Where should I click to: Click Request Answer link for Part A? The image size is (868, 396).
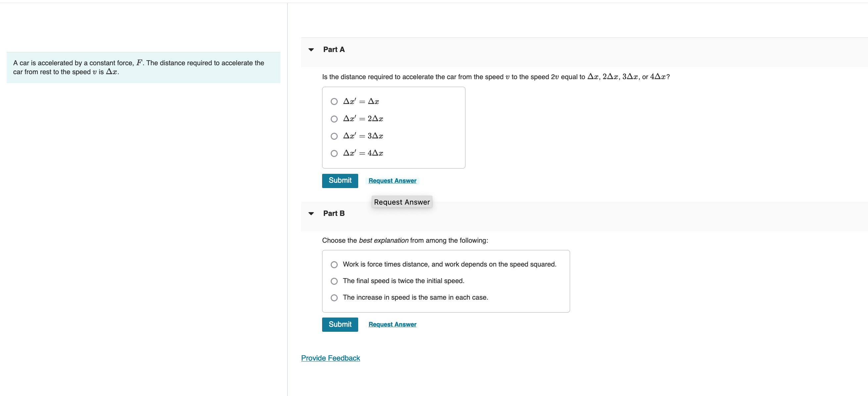click(392, 181)
